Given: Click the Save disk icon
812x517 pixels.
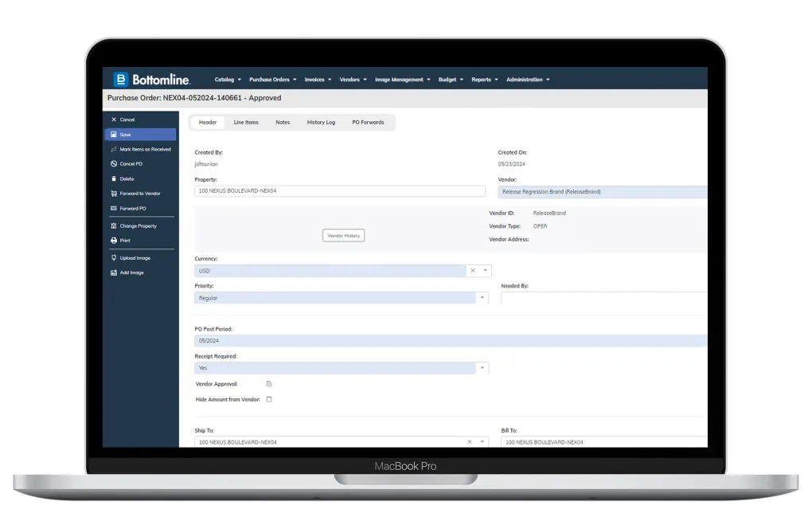Looking at the screenshot, I should point(114,135).
